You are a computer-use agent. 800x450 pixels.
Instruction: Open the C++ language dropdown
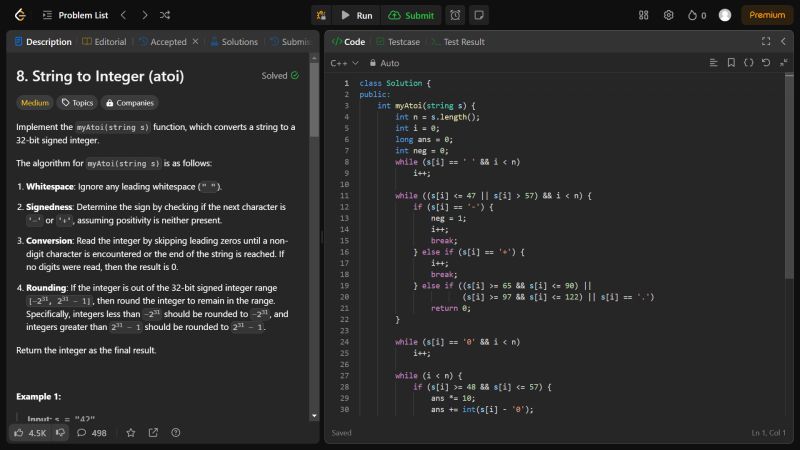(x=344, y=63)
